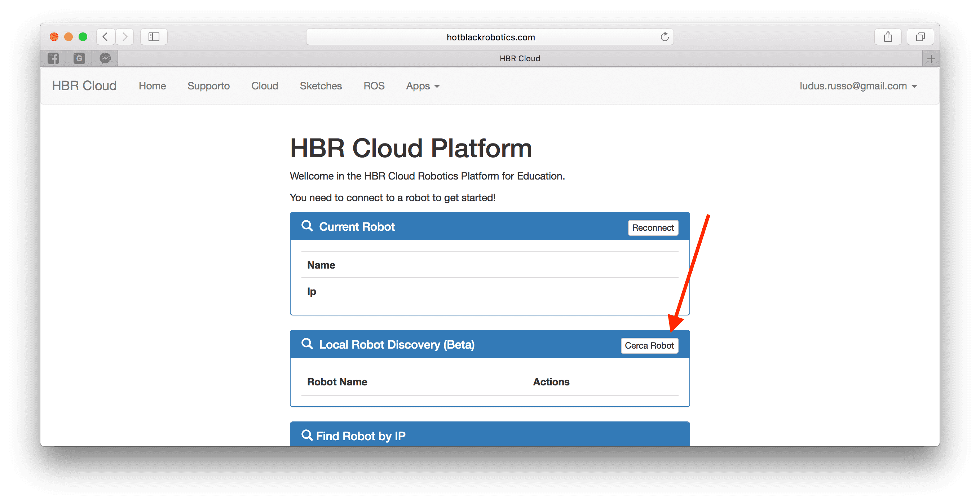980x504 pixels.
Task: Expand the Apps dropdown menu
Action: 422,86
